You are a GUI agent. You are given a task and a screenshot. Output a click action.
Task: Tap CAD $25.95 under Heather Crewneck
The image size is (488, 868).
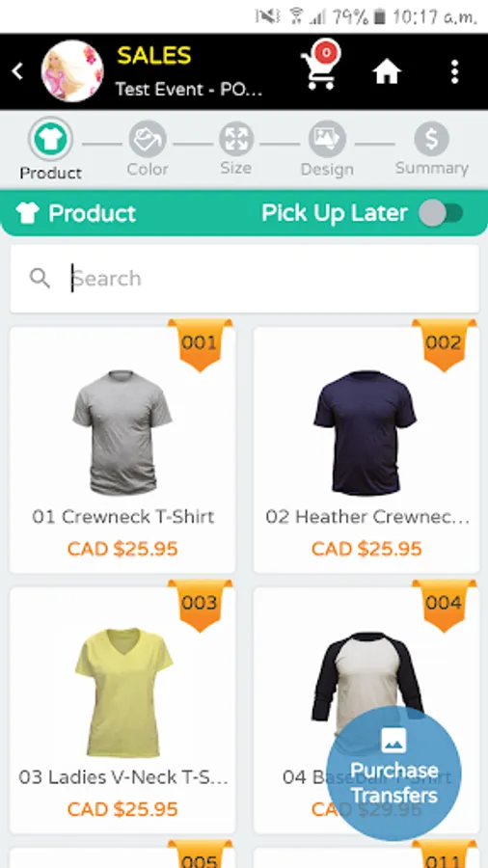click(x=366, y=549)
